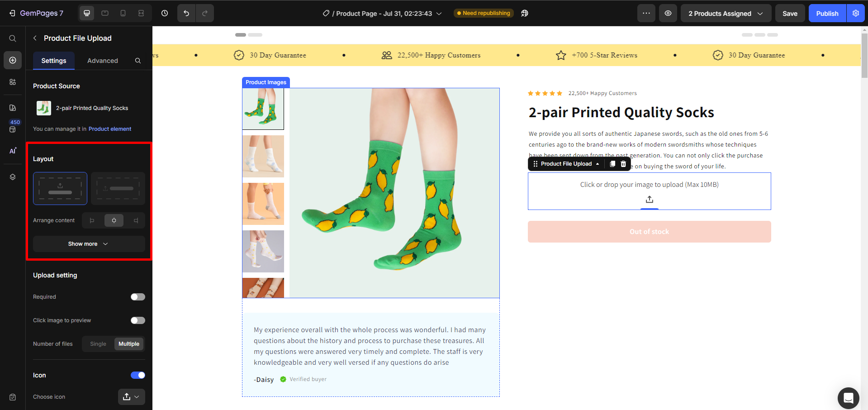Viewport: 868px width, 410px height.
Task: Open version history with the clock icon
Action: click(x=164, y=13)
